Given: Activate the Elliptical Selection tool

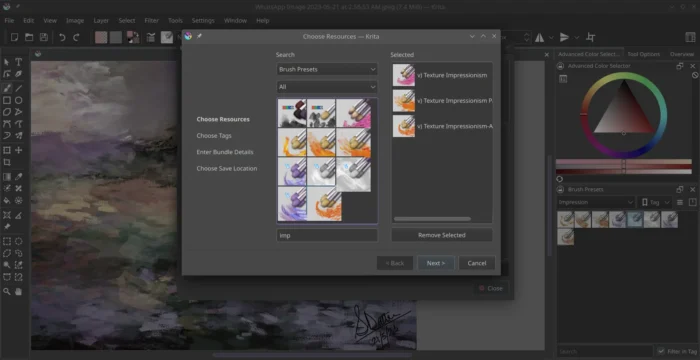Looking at the screenshot, I should tap(18, 242).
